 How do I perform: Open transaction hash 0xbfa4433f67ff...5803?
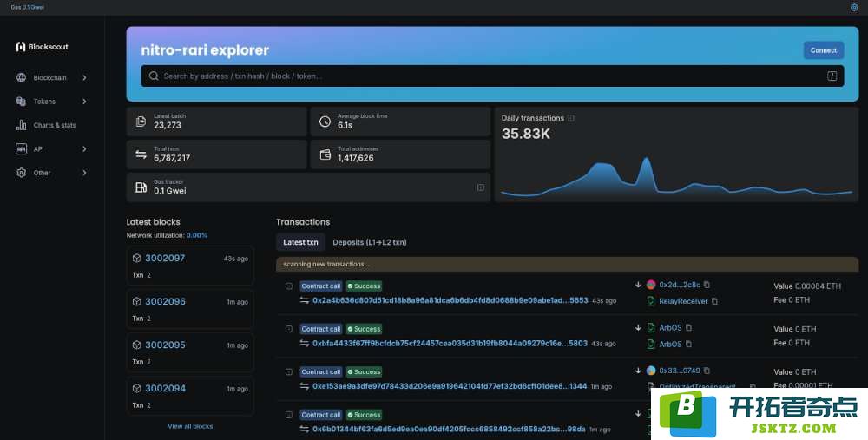click(x=450, y=343)
